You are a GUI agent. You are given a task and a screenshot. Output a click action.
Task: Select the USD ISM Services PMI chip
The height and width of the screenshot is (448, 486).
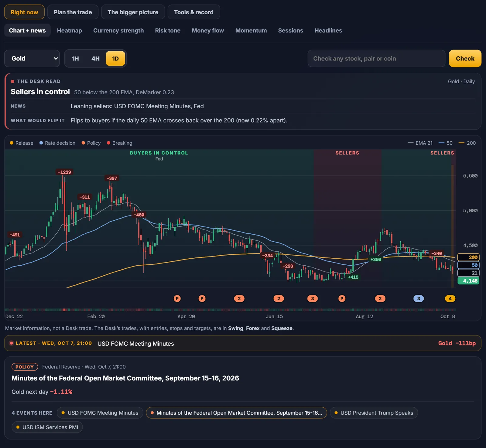click(47, 427)
